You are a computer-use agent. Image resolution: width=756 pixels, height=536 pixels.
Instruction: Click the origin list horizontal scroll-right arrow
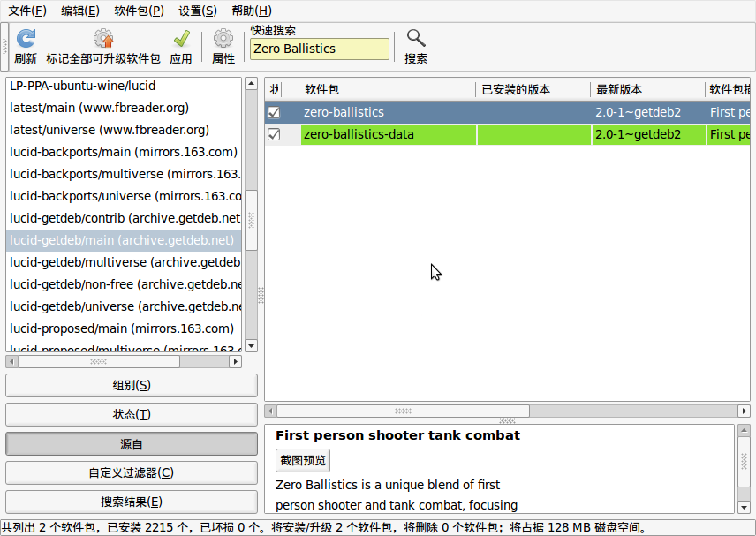(235, 361)
